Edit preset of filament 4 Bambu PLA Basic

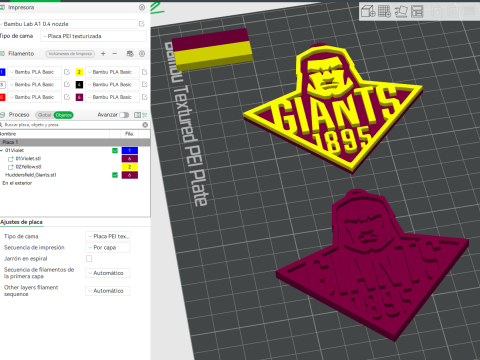[x=144, y=84]
